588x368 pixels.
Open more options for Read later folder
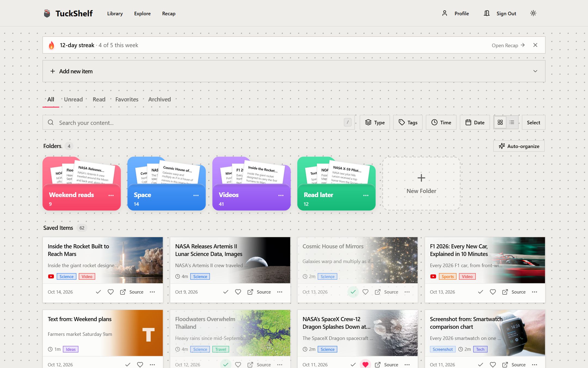coord(366,195)
